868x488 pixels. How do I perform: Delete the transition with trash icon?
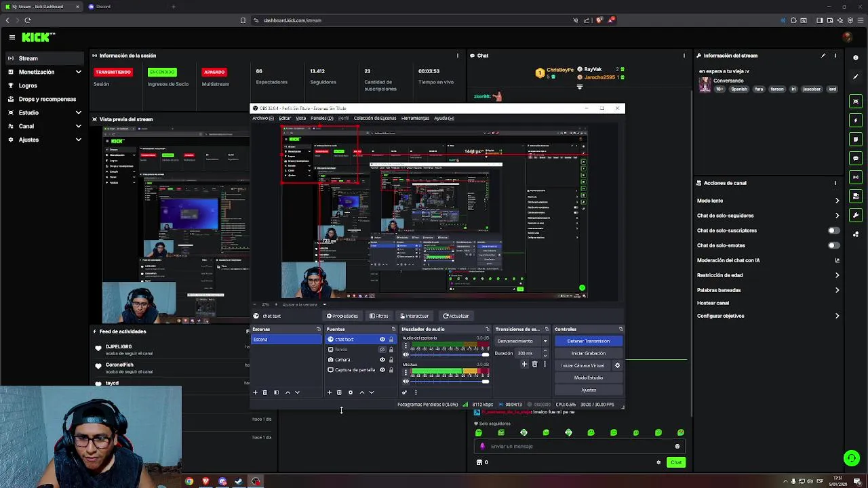click(x=534, y=365)
